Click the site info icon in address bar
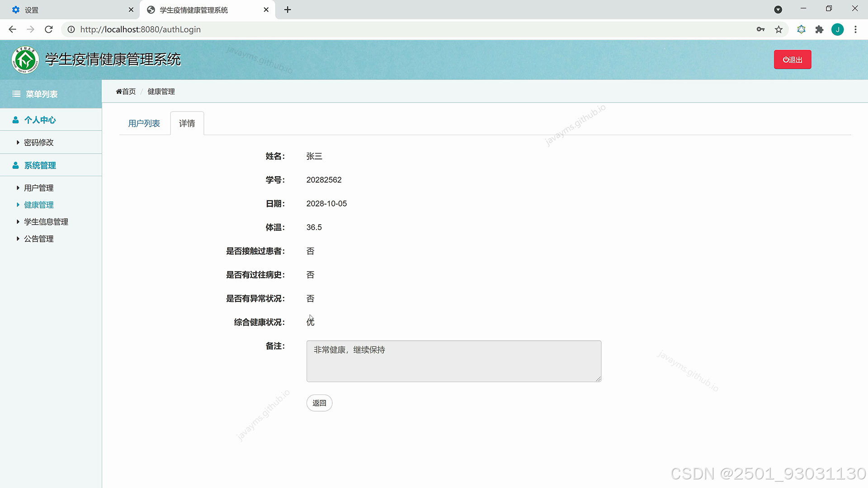 click(x=71, y=29)
